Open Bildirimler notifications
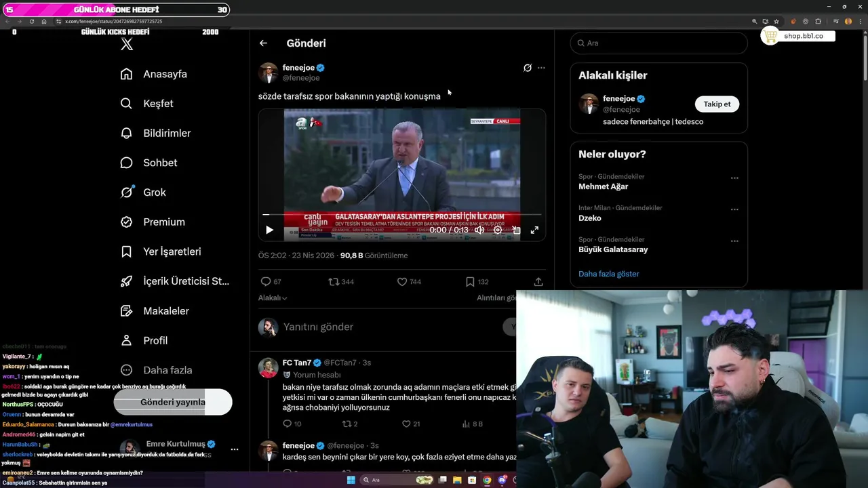 (156, 134)
